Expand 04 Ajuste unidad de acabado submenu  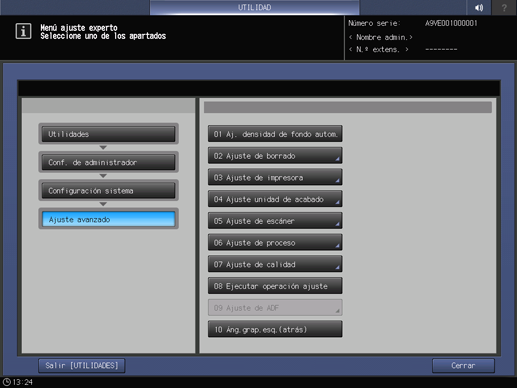pyautogui.click(x=275, y=199)
